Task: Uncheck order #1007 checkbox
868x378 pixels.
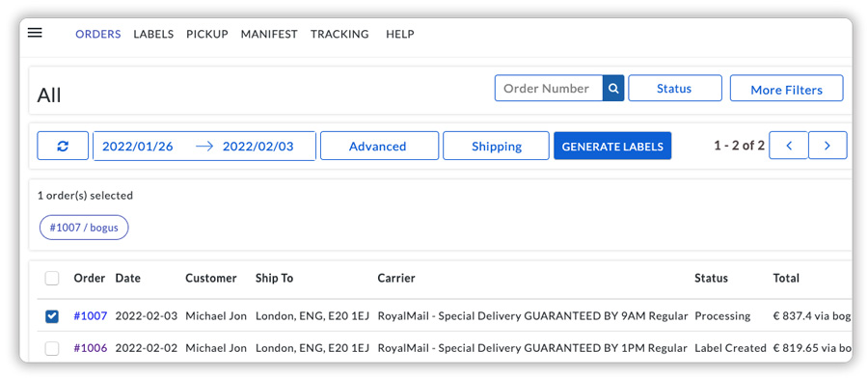Action: click(x=52, y=316)
